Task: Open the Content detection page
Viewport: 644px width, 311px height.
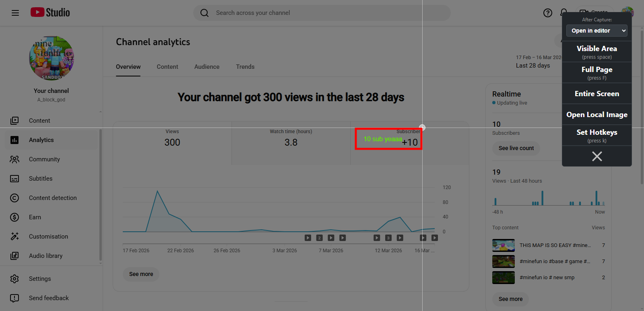Action: 53,198
